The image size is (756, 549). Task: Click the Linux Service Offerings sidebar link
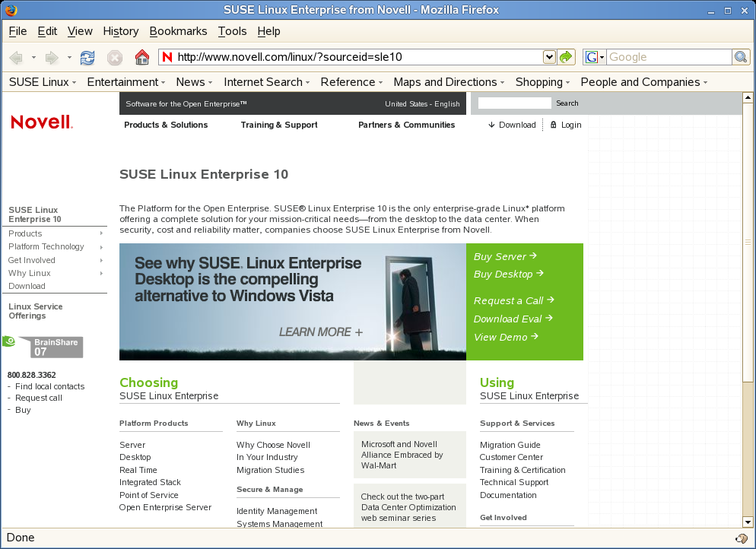36,311
